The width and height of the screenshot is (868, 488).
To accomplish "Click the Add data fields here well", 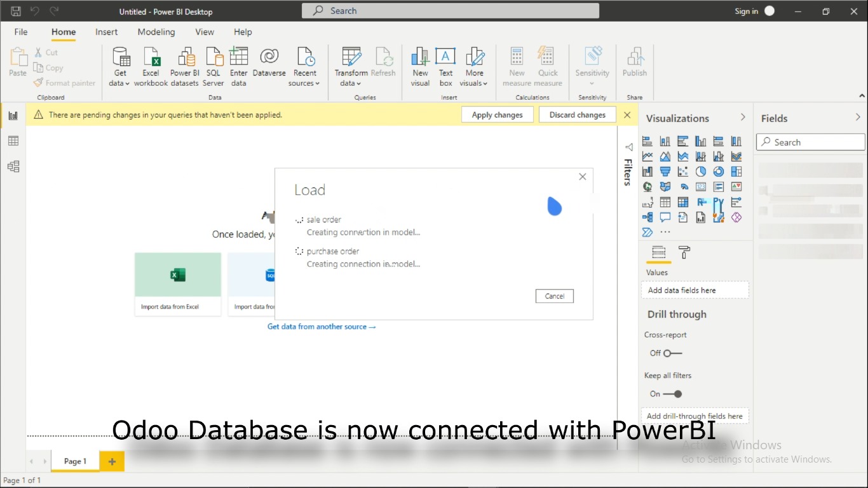I will pyautogui.click(x=695, y=290).
